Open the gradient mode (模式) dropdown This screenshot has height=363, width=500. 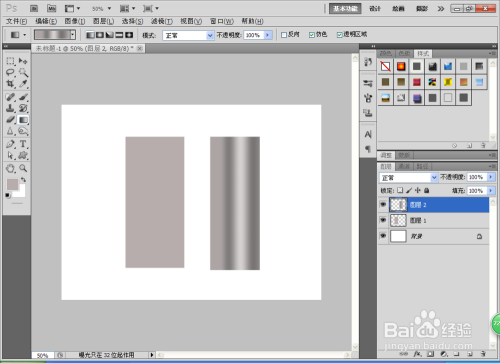[188, 35]
